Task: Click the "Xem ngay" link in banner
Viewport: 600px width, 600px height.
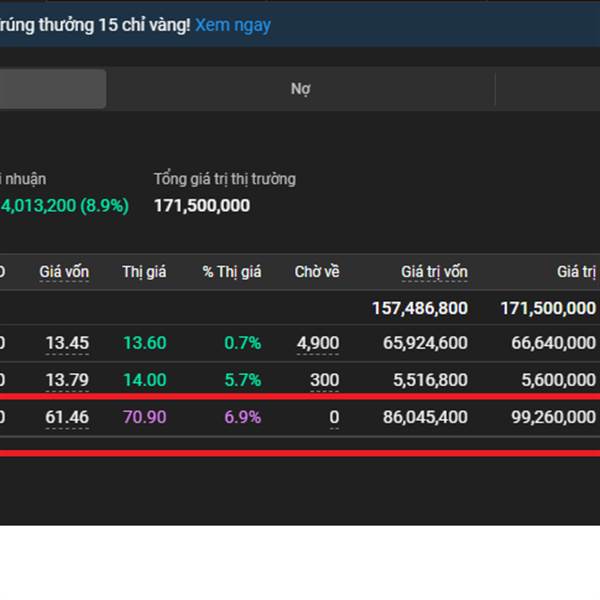Action: [232, 25]
